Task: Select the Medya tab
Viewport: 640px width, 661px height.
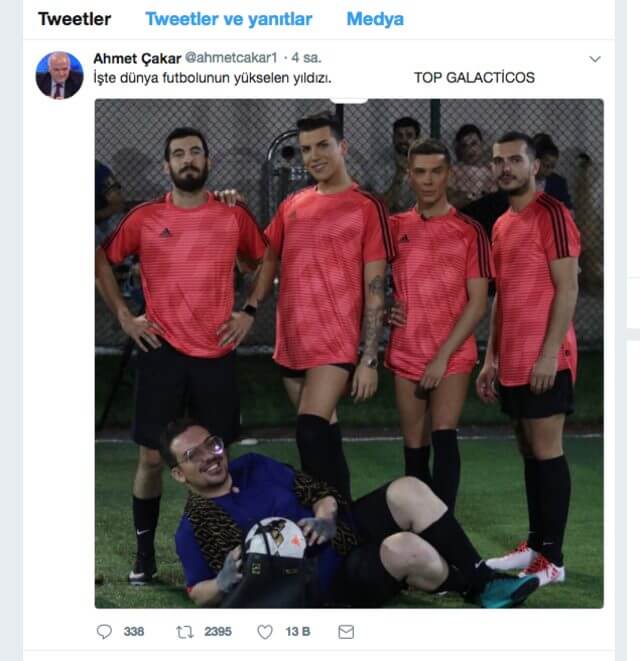Action: click(375, 19)
